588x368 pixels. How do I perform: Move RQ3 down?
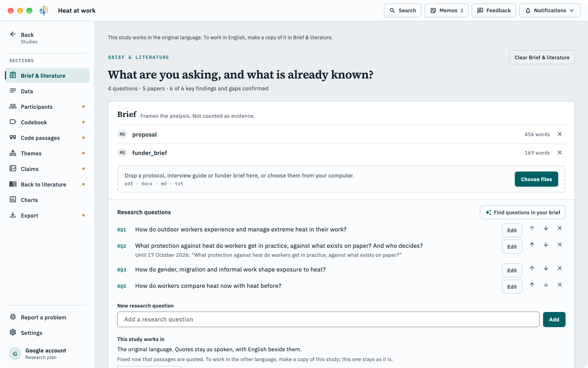pos(546,268)
